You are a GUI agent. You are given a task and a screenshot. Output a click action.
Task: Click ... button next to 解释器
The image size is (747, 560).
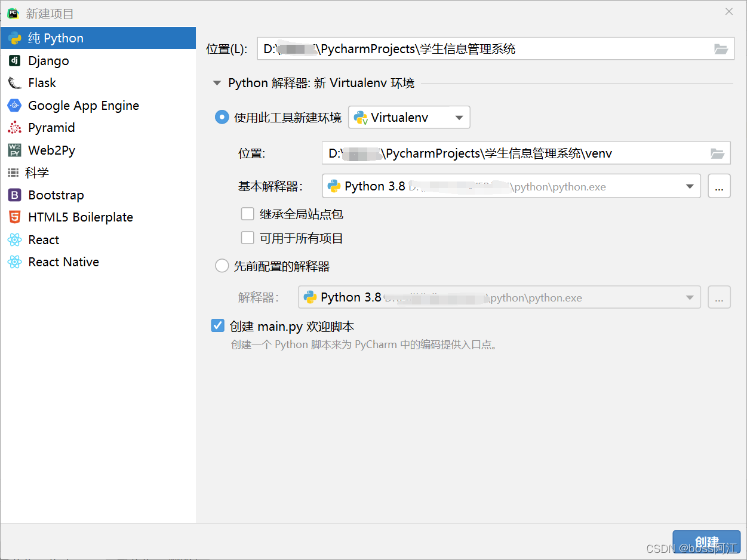[x=719, y=297]
